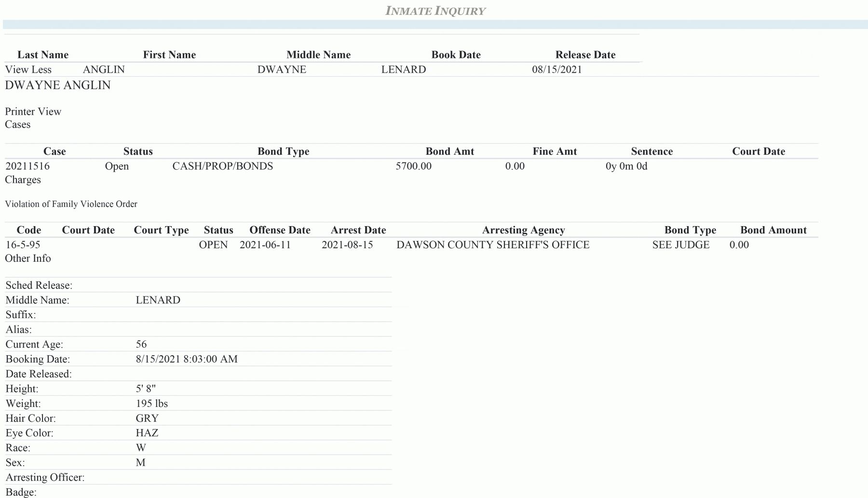868x498 pixels.
Task: Click the Inmate Inquiry page title
Action: click(x=434, y=11)
